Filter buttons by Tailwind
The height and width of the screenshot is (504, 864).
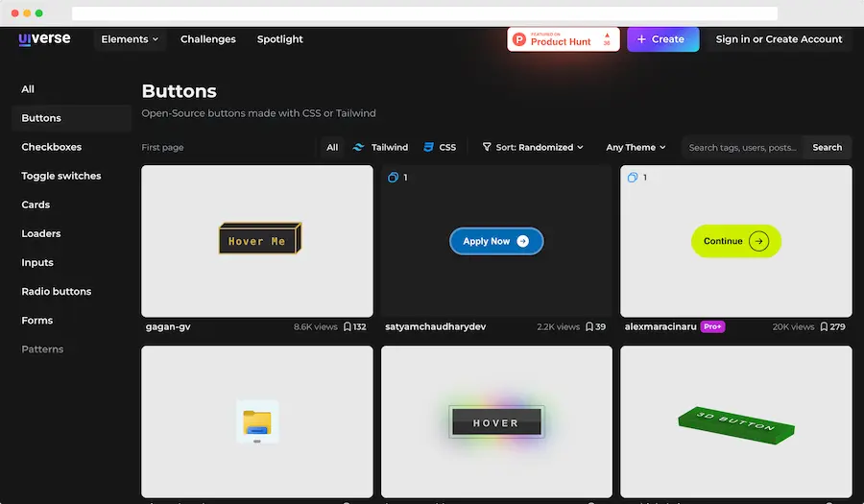click(381, 148)
